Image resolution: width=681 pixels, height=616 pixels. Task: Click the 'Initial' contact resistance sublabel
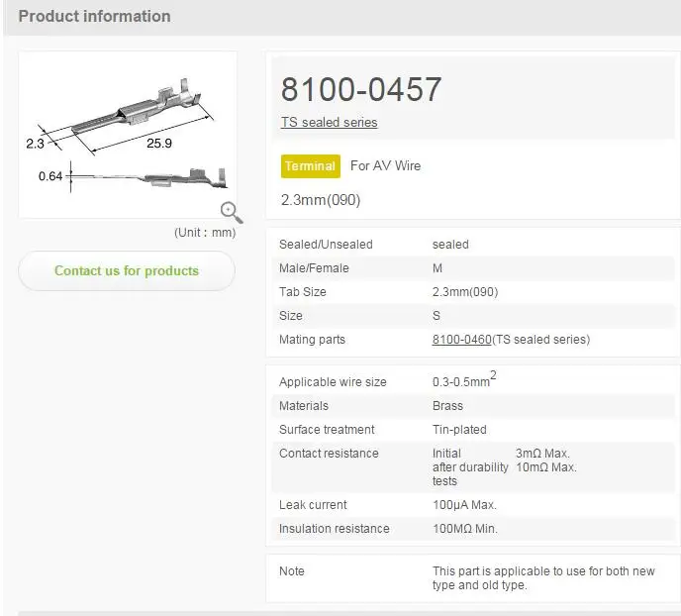[x=446, y=454]
